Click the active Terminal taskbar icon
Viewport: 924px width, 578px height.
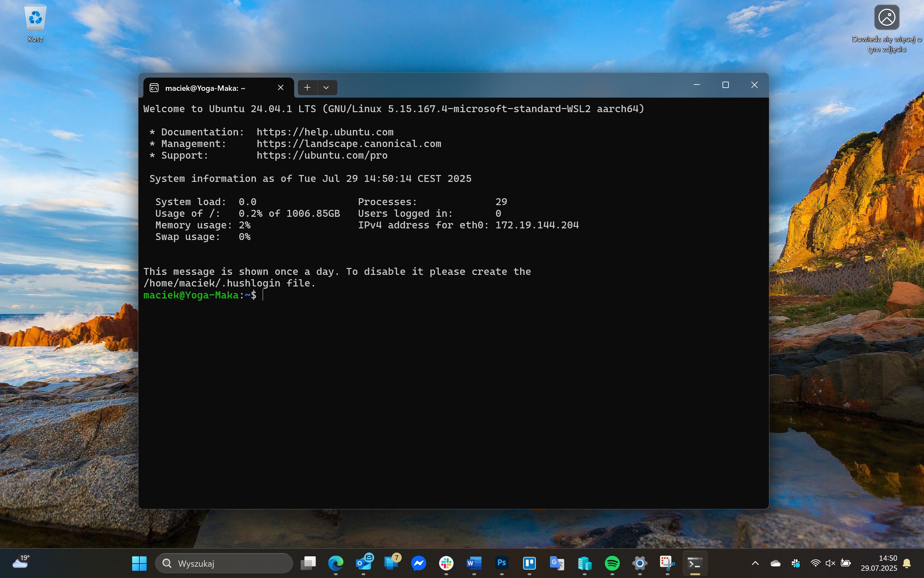pyautogui.click(x=695, y=564)
